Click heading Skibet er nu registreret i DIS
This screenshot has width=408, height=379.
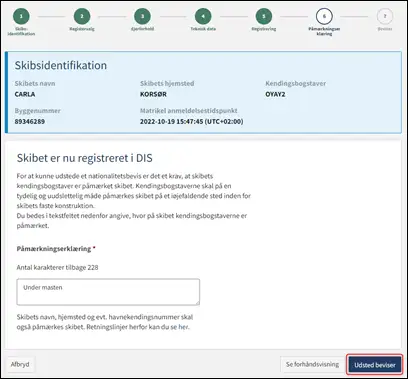click(85, 158)
